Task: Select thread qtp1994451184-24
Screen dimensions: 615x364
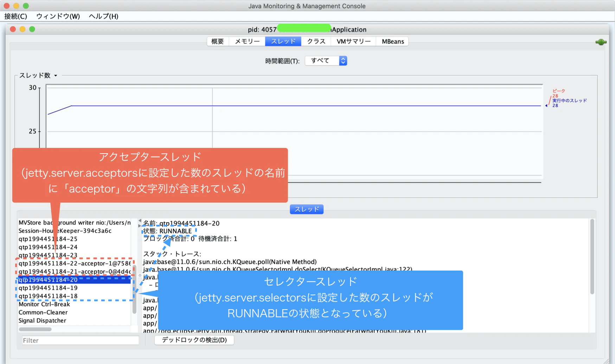Action: 75,247
